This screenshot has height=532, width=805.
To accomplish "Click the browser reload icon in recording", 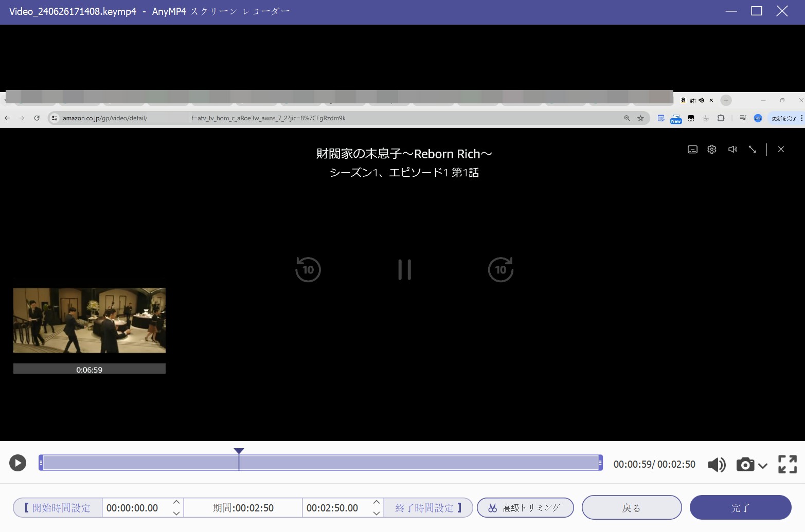I will click(x=37, y=118).
